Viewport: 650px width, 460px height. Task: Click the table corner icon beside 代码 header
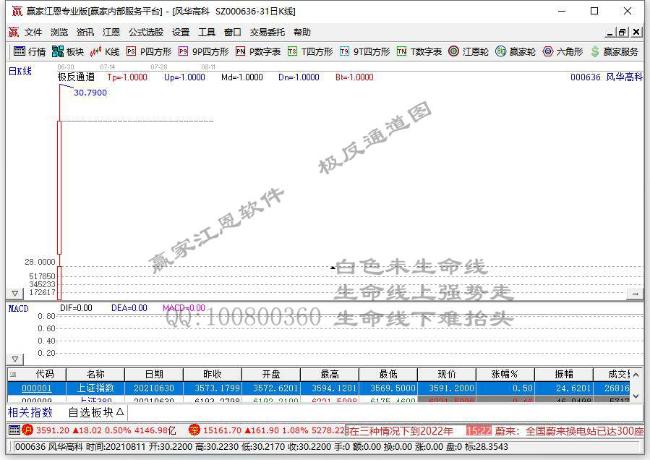tap(13, 374)
